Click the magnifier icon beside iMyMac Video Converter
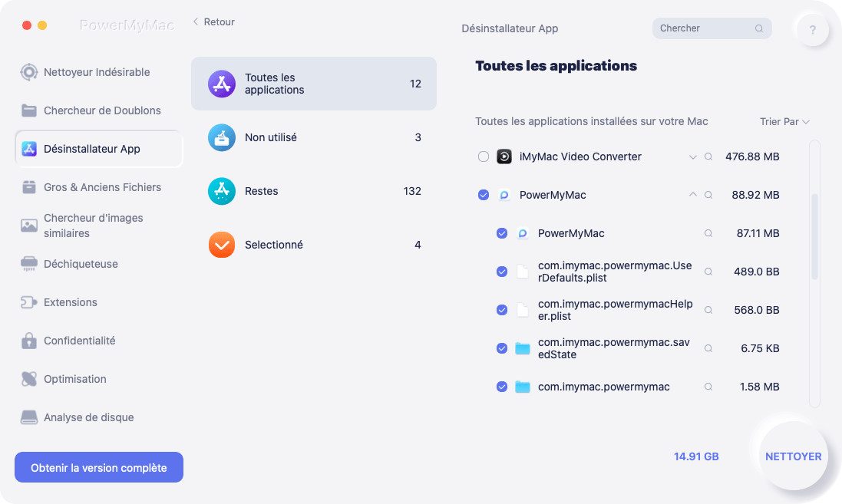The height and width of the screenshot is (504, 842). pyautogui.click(x=708, y=156)
